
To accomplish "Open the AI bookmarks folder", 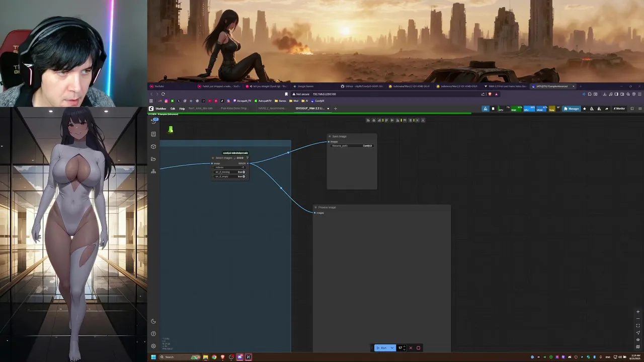I will coord(305,101).
